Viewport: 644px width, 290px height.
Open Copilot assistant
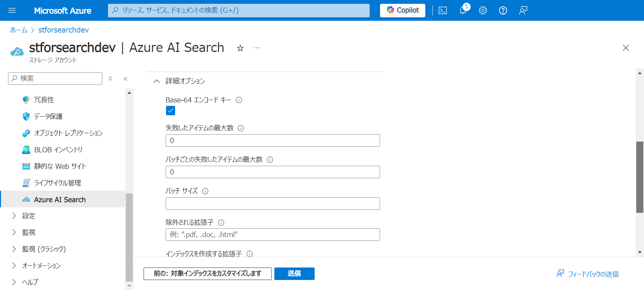402,10
